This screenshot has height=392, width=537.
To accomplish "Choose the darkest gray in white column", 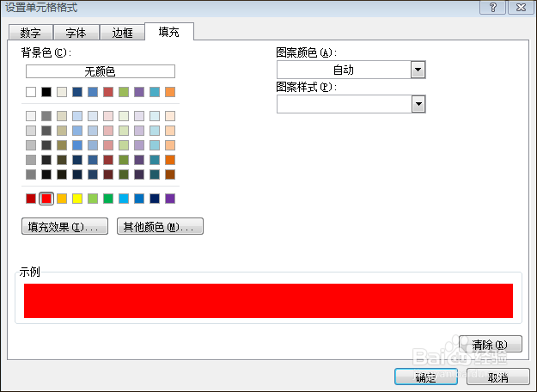I will (31, 175).
